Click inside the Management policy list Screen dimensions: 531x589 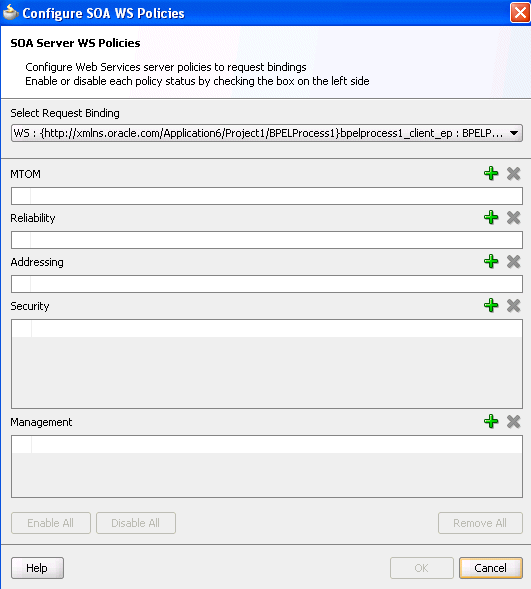point(267,467)
